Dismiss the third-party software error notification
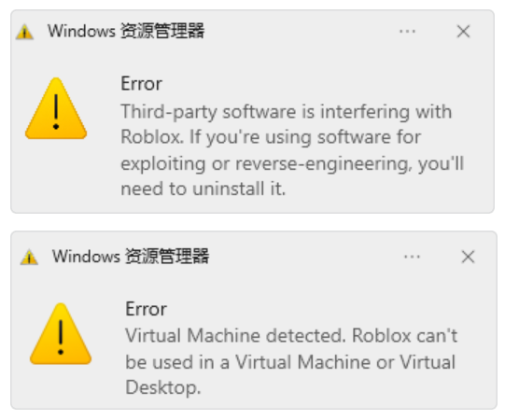 [463, 32]
